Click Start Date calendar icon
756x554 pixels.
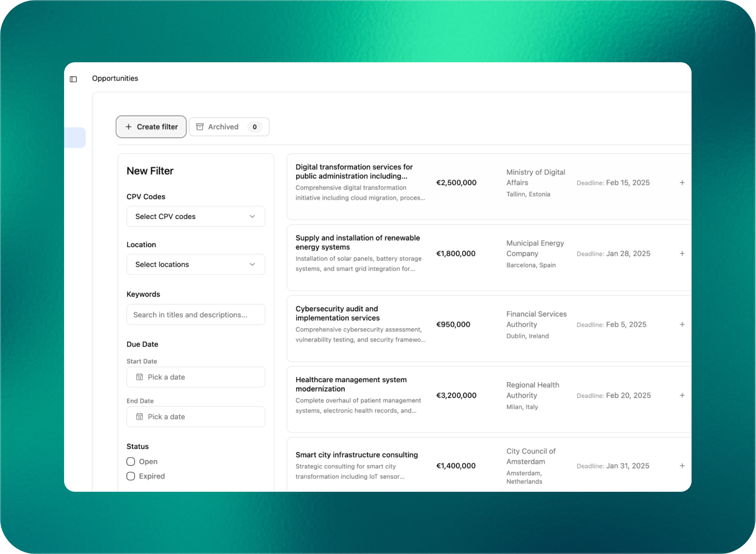click(x=139, y=377)
